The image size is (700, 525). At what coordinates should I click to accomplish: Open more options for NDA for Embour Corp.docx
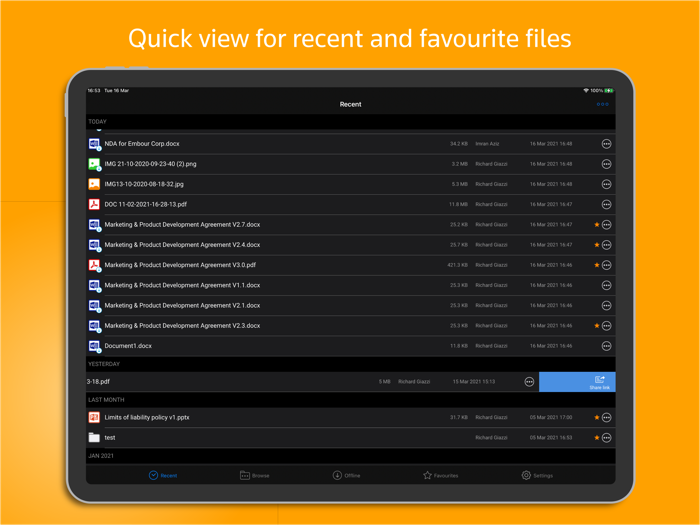coord(606,144)
